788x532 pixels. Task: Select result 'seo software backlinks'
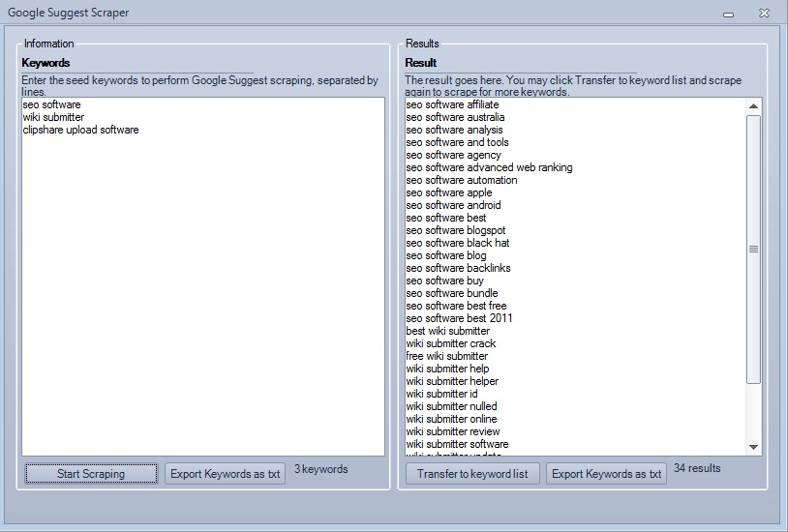[x=458, y=268]
